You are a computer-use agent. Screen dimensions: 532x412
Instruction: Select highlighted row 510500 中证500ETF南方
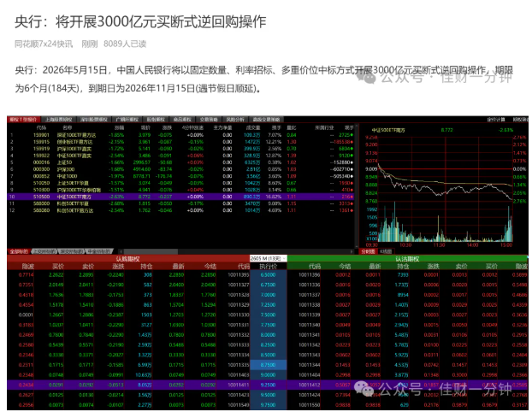(180, 197)
